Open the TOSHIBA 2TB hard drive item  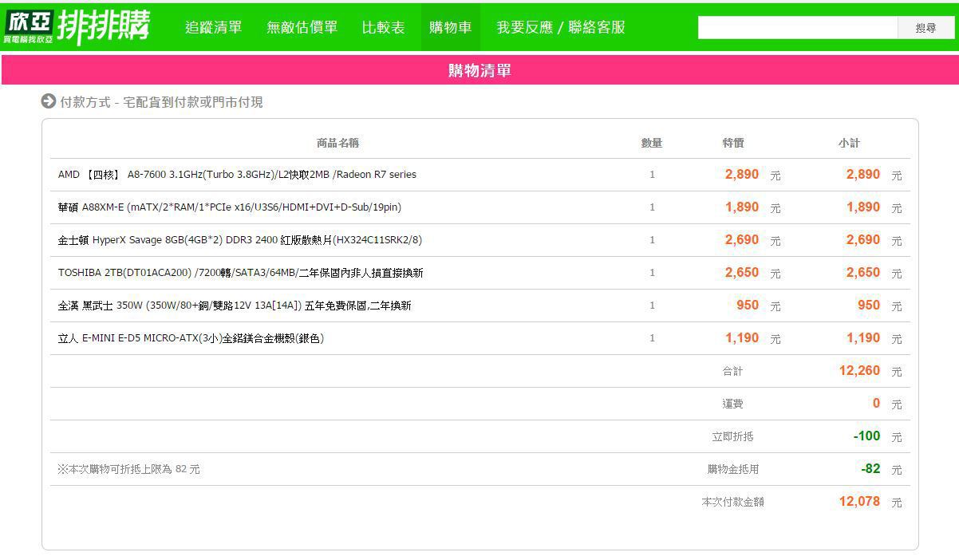(240, 273)
